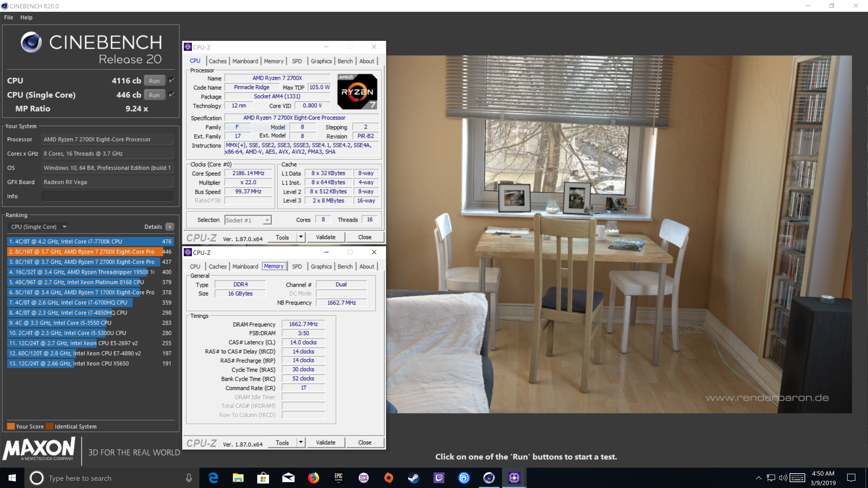Open the Mail app in taskbar

(288, 478)
